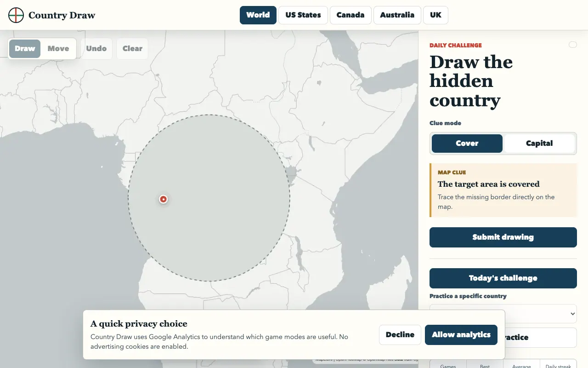588x368 pixels.
Task: Click inside the covered target circle
Action: tap(209, 198)
